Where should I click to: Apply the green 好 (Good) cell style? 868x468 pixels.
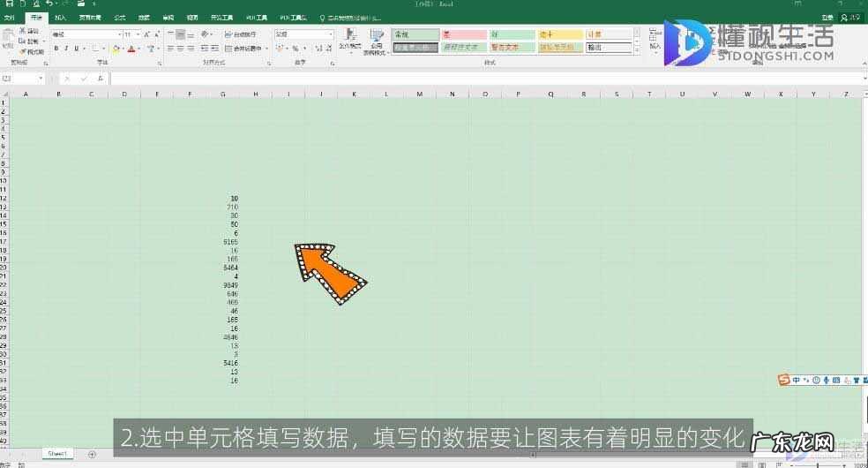pos(512,34)
